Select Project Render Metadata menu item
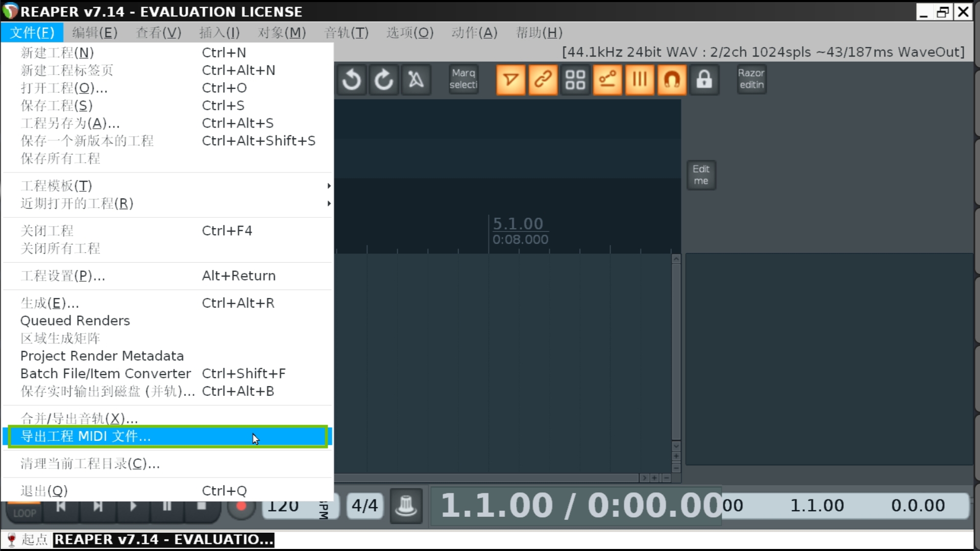Screen dimensions: 980x551 click(x=167, y=356)
